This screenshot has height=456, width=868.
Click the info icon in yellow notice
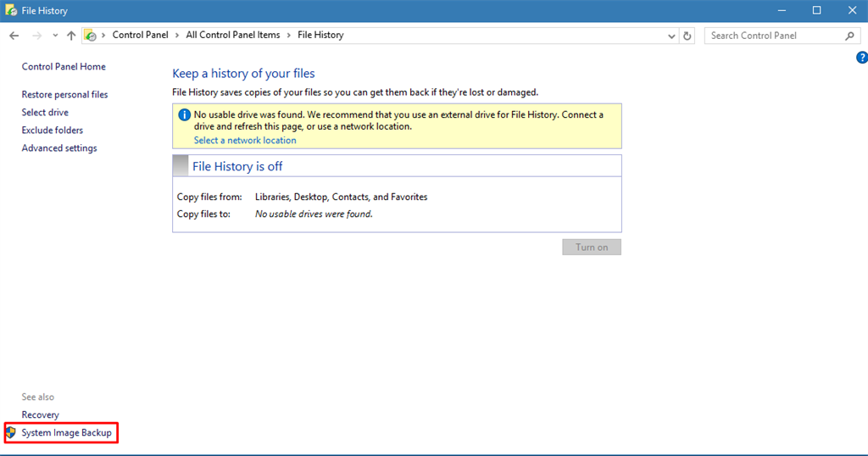coord(184,115)
